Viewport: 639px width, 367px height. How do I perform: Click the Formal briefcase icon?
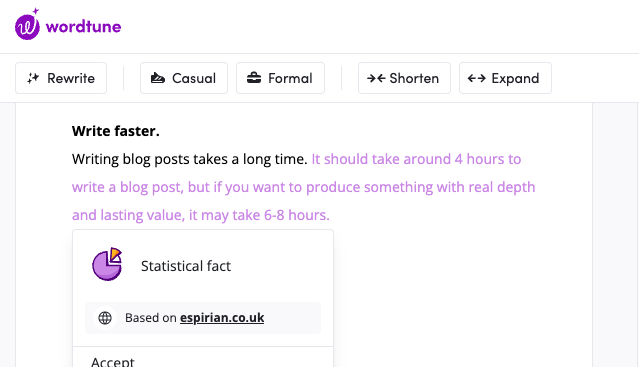point(254,78)
